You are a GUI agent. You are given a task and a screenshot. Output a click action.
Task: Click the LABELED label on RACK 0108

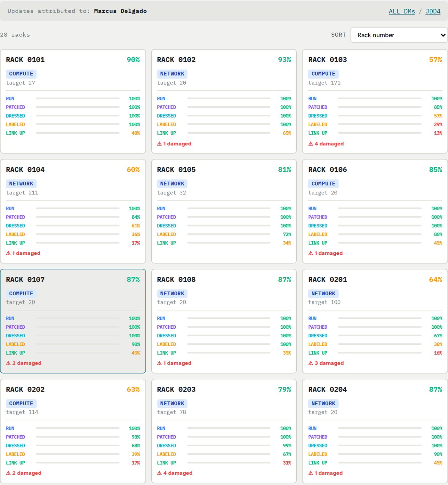click(x=166, y=344)
